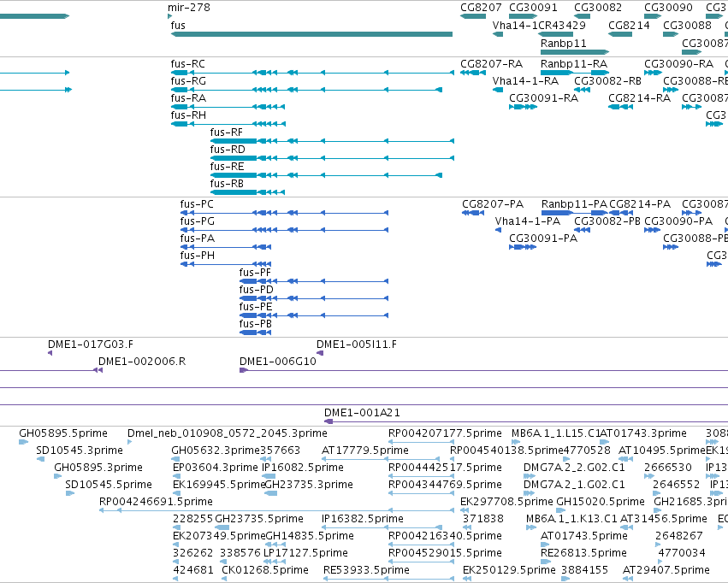Select transcript fus-RG label
The height and width of the screenshot is (583, 728).
(x=188, y=80)
